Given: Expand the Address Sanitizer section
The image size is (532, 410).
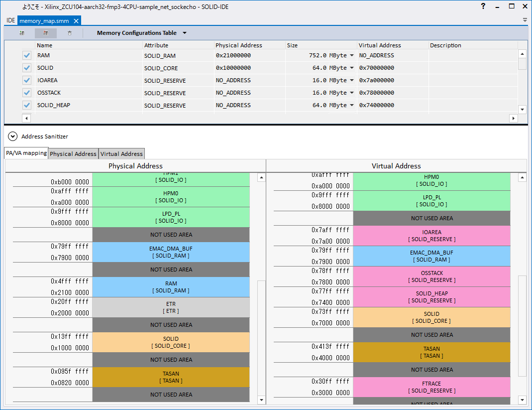Looking at the screenshot, I should pyautogui.click(x=12, y=137).
